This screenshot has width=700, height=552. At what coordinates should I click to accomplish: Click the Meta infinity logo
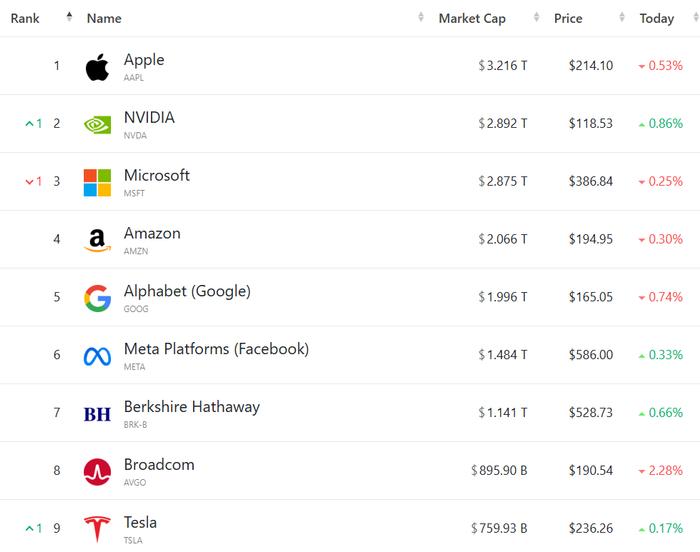(97, 356)
